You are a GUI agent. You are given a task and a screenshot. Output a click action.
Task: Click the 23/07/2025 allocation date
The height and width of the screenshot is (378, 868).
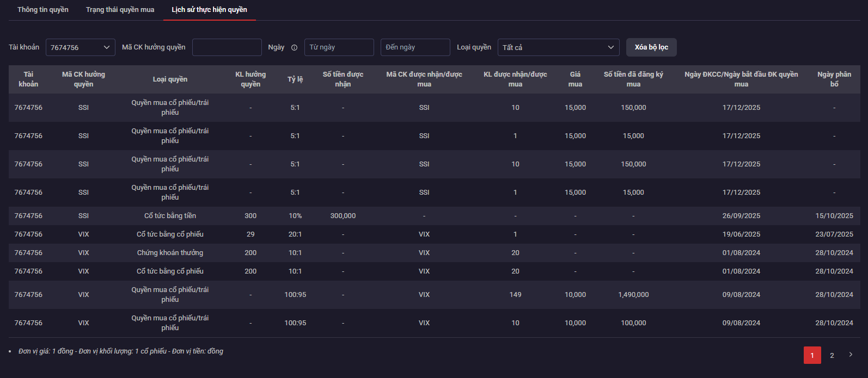tap(834, 234)
